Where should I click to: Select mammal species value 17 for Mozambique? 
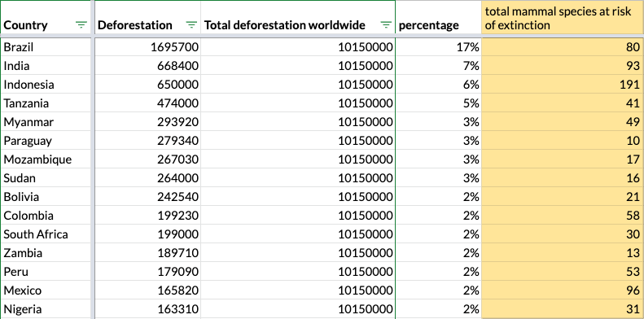pyautogui.click(x=563, y=159)
